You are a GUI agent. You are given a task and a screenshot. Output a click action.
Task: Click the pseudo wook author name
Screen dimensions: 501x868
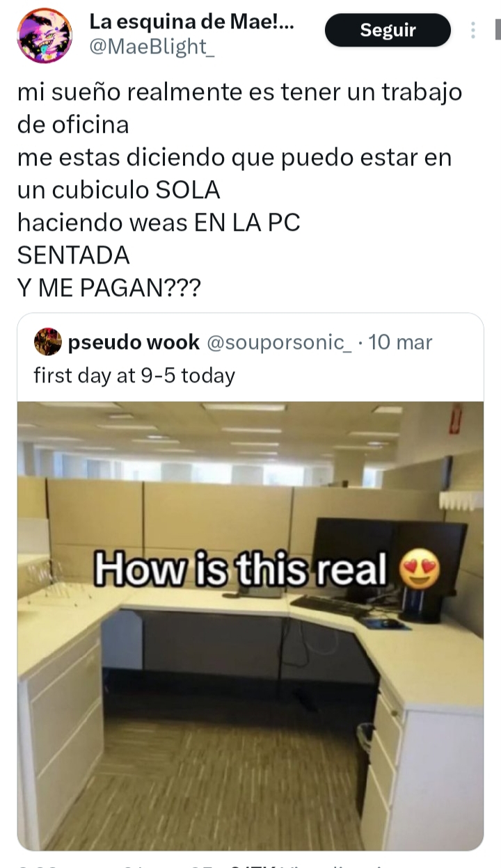pos(134,342)
